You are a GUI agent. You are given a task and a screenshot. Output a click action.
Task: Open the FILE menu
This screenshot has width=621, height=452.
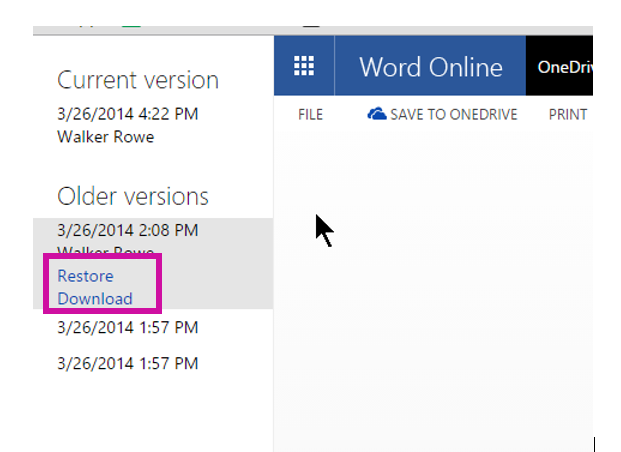point(310,114)
